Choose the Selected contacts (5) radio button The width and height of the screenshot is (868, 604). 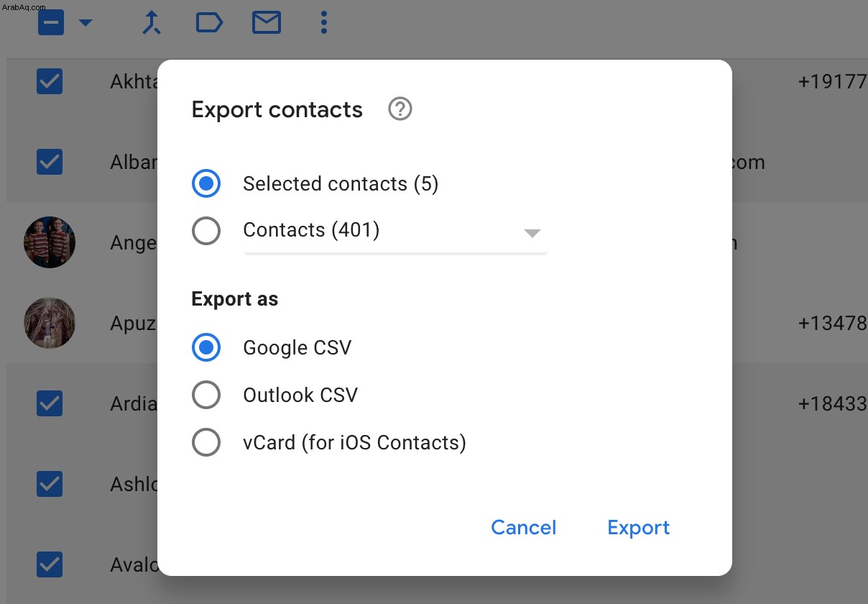tap(206, 184)
